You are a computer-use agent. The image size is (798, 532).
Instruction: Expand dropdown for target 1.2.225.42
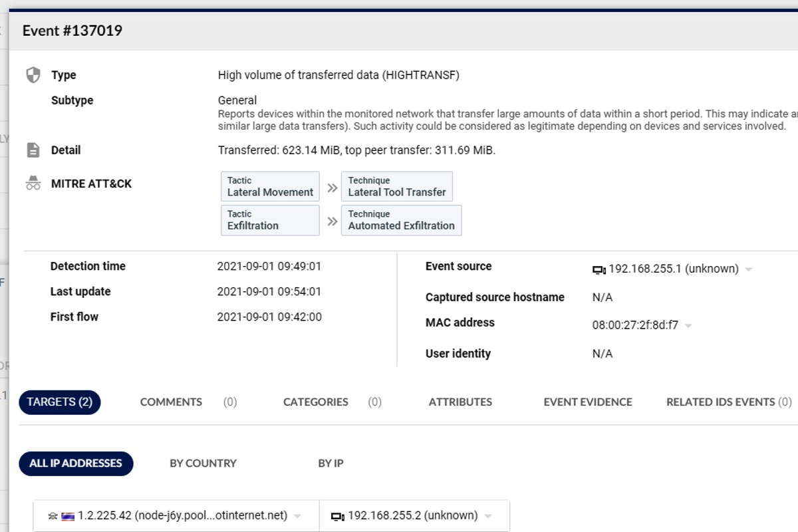tap(297, 516)
